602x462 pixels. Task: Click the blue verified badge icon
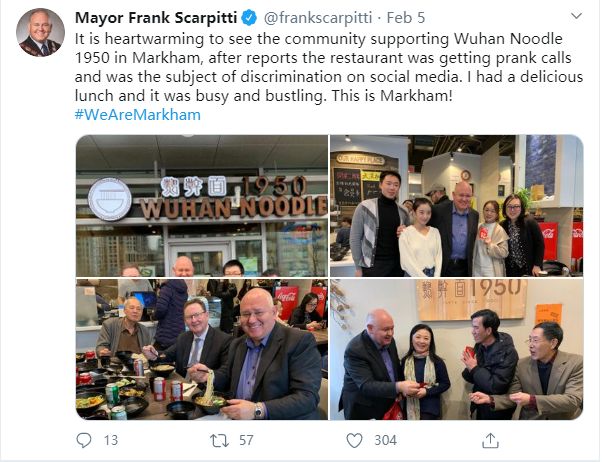[x=249, y=18]
